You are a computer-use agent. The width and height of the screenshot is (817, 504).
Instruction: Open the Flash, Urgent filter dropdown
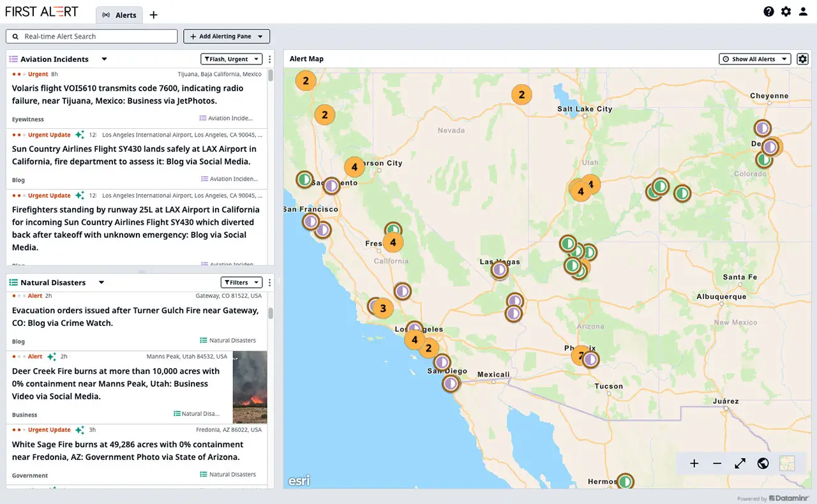coord(231,59)
